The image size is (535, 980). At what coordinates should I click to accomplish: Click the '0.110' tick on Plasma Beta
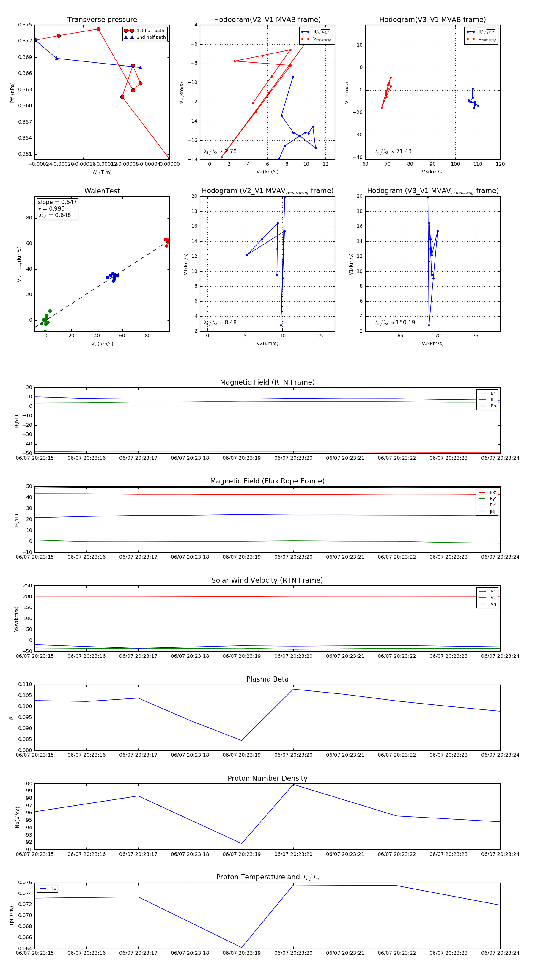pos(25,685)
